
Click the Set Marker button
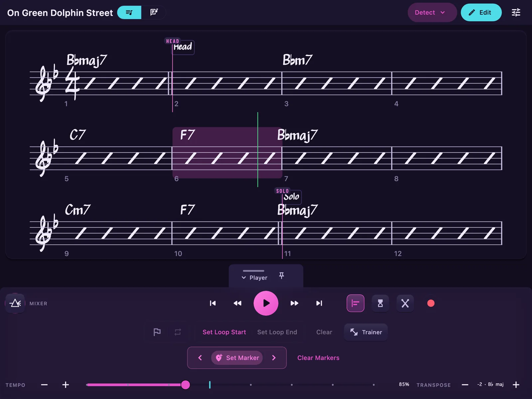click(237, 358)
